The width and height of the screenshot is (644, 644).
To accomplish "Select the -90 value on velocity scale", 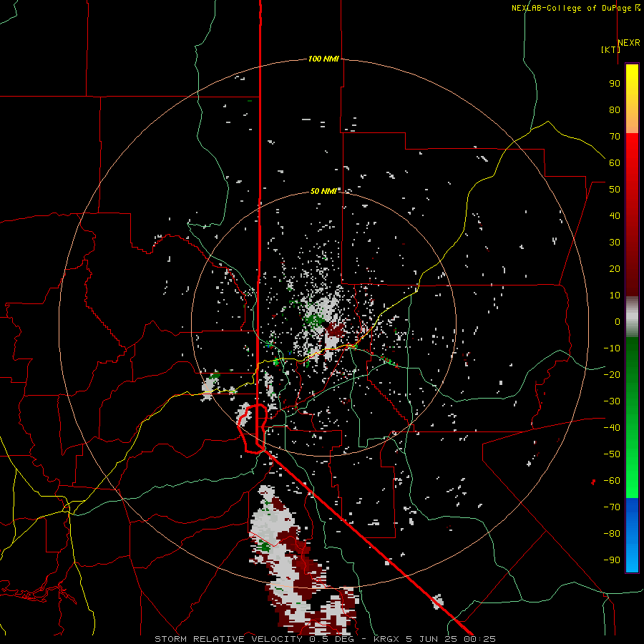I will coord(612,560).
